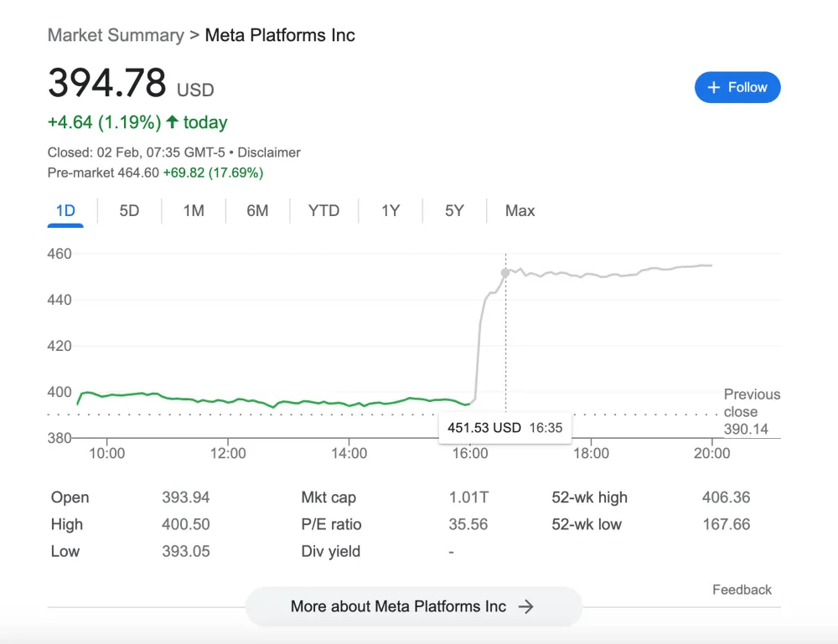Image resolution: width=838 pixels, height=644 pixels.
Task: Open More about Meta Platforms Inc
Action: point(414,606)
